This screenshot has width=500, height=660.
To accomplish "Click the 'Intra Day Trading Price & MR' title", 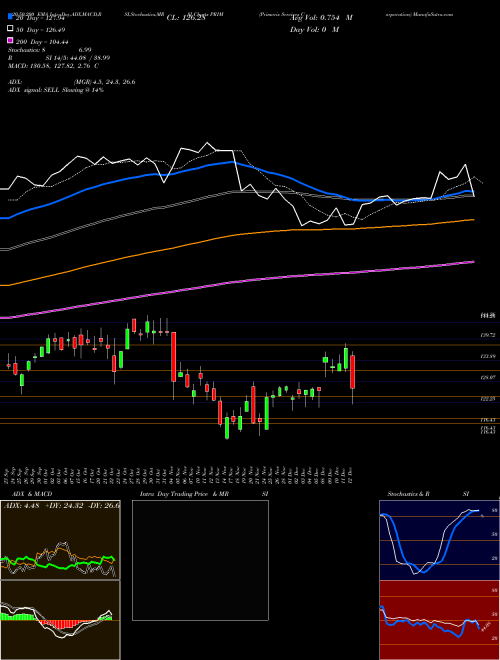I will 184,494.
